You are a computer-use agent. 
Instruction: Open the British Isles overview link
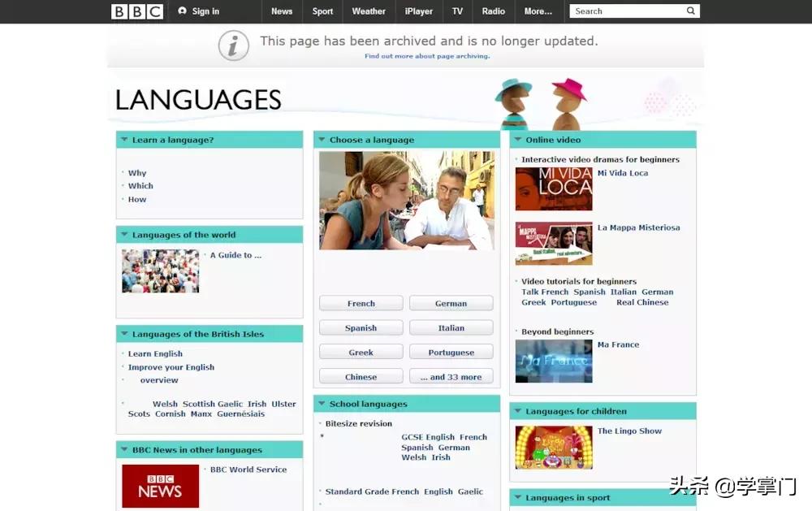point(159,380)
